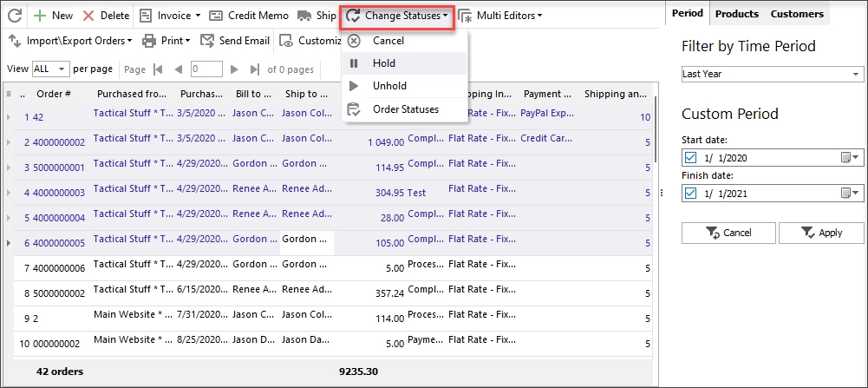Click the Change Statuses button label
Image resolution: width=868 pixels, height=388 pixels.
[x=402, y=16]
